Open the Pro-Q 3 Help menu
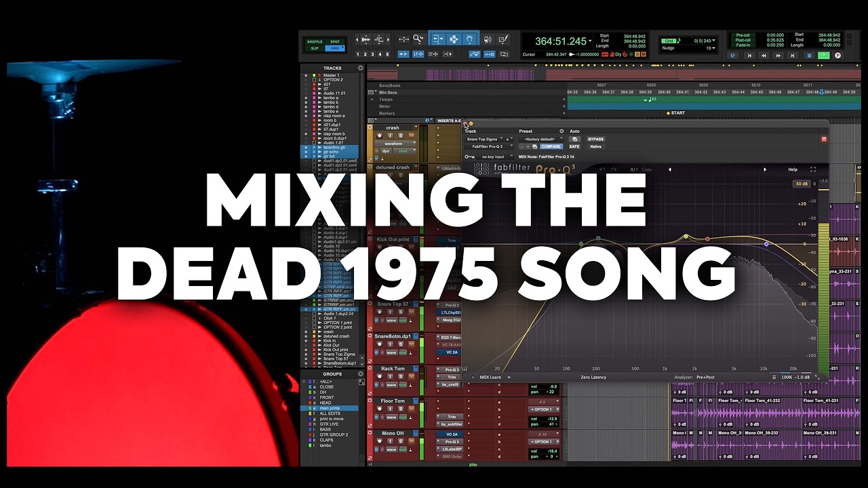This screenshot has height=488, width=868. point(793,169)
